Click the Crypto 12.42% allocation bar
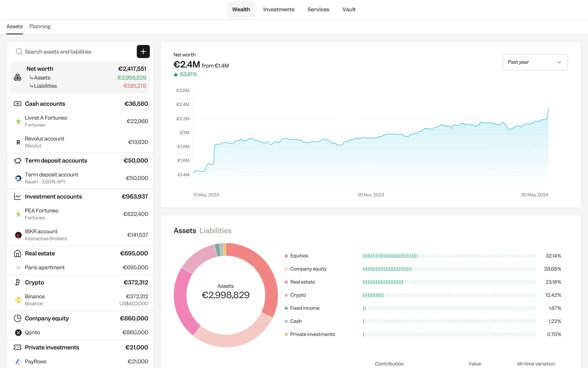 pos(449,295)
